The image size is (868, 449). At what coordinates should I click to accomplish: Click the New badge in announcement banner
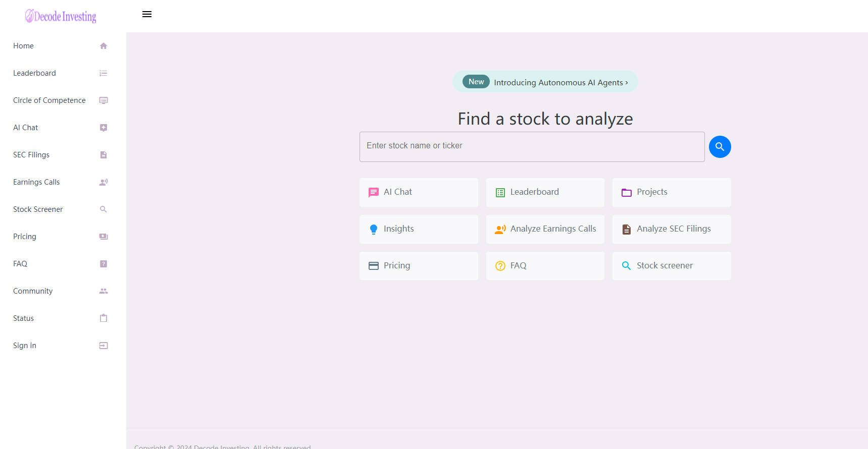(x=476, y=82)
